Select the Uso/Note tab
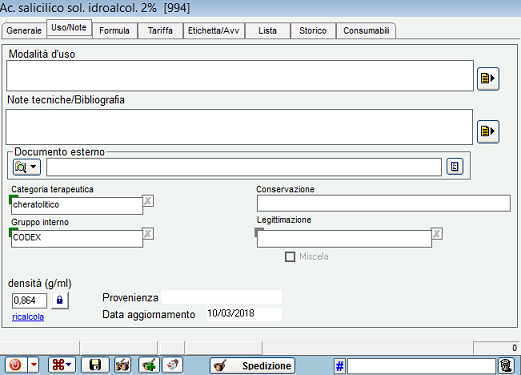 tap(69, 28)
